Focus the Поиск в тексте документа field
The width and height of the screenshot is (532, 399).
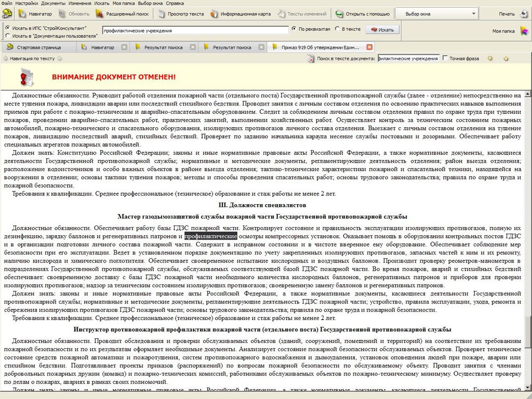pos(408,58)
